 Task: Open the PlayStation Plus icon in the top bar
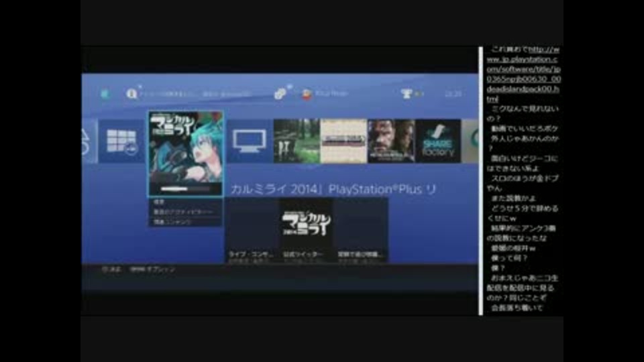105,94
